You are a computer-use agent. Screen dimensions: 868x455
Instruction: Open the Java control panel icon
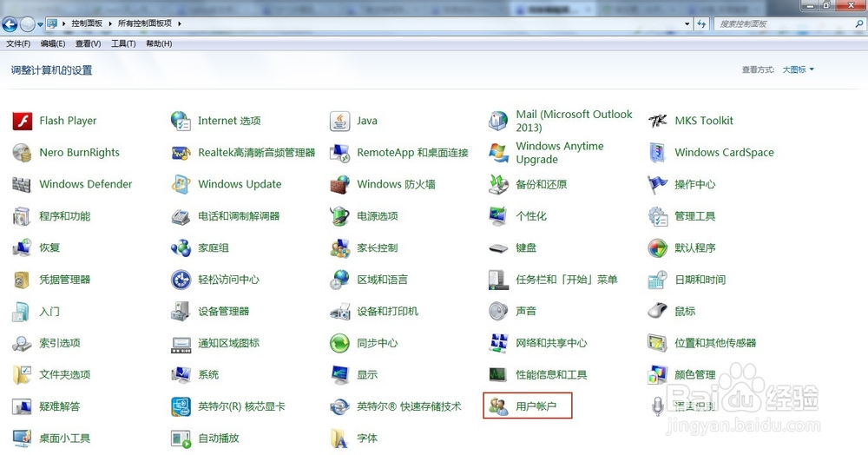pos(340,121)
